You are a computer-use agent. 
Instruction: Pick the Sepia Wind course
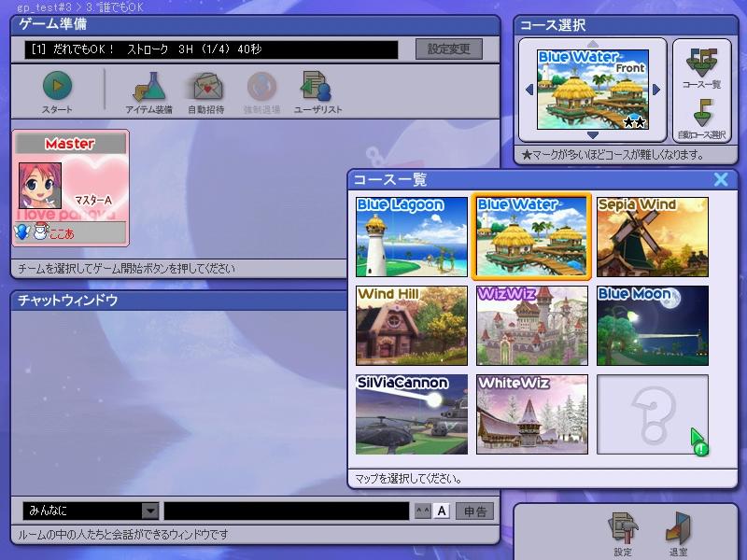652,237
